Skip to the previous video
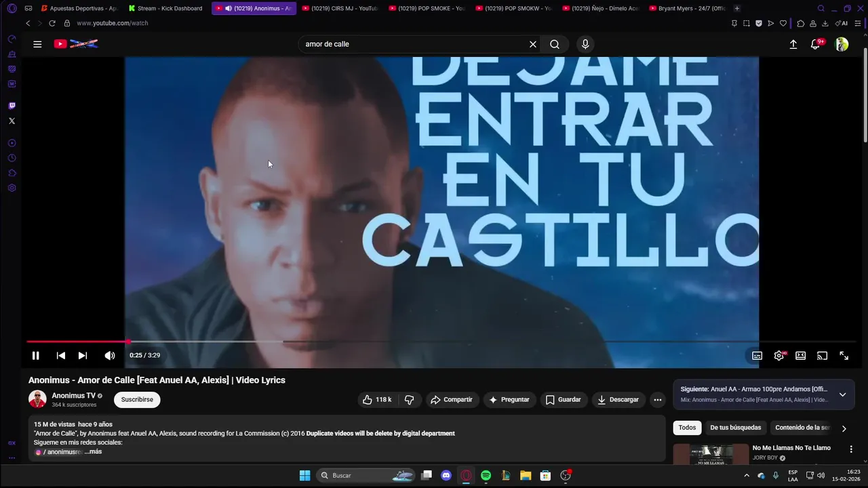The height and width of the screenshot is (488, 868). pyautogui.click(x=61, y=355)
